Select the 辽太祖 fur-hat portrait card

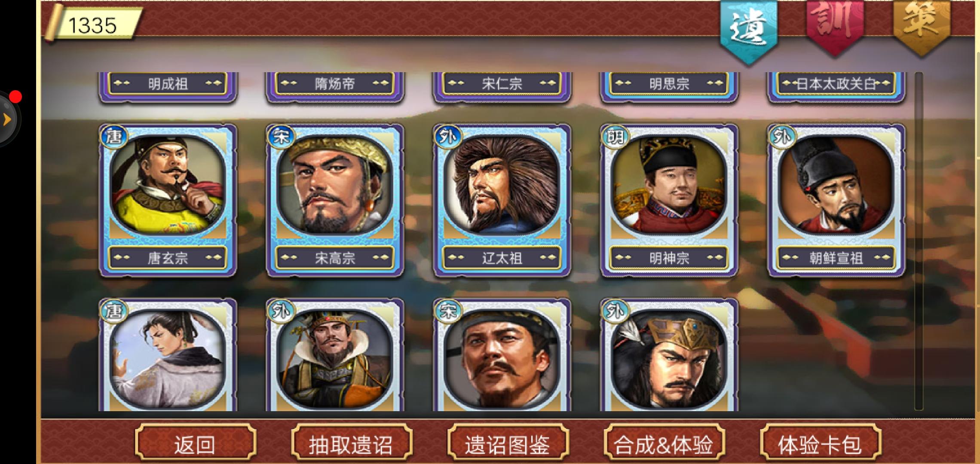(x=502, y=185)
